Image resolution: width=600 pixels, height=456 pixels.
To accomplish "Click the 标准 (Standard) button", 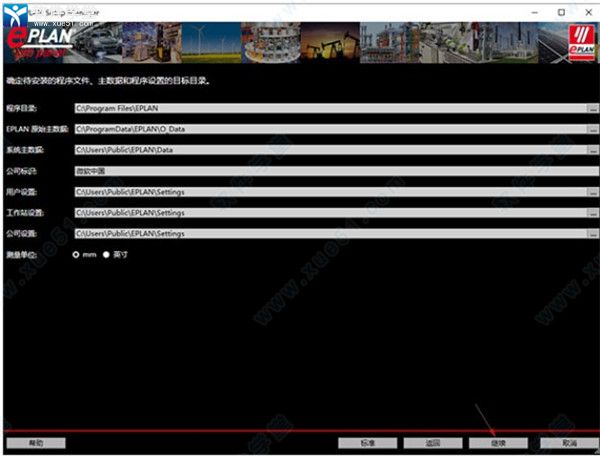I will coord(367,443).
